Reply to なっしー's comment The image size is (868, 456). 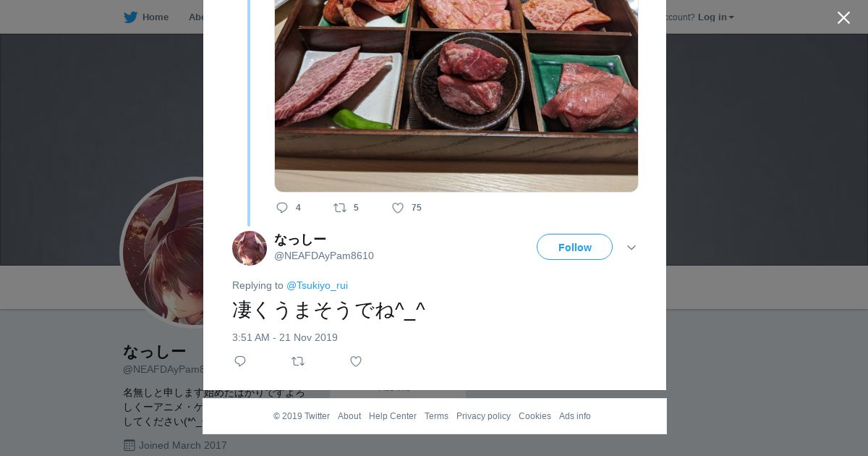click(x=240, y=361)
